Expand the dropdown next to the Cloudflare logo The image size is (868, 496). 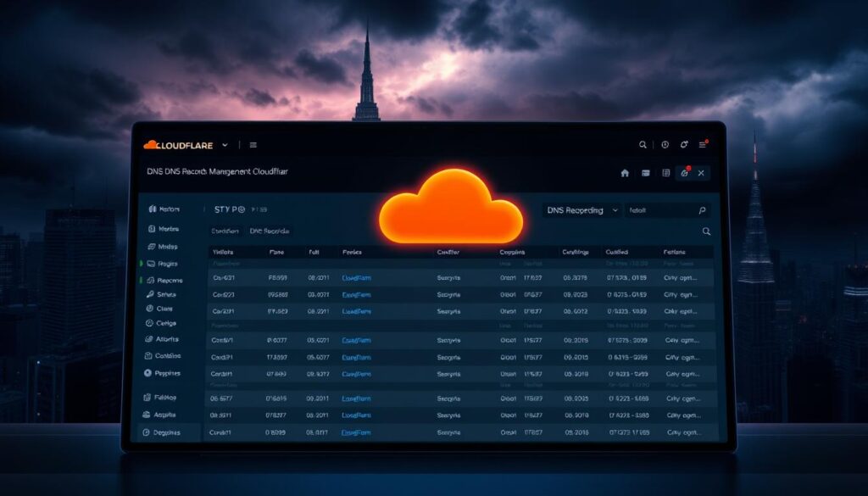(x=225, y=145)
